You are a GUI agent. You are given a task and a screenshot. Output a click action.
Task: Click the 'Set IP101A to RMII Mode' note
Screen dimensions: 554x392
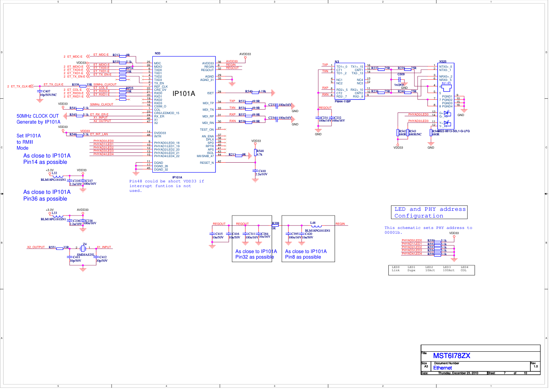point(28,142)
